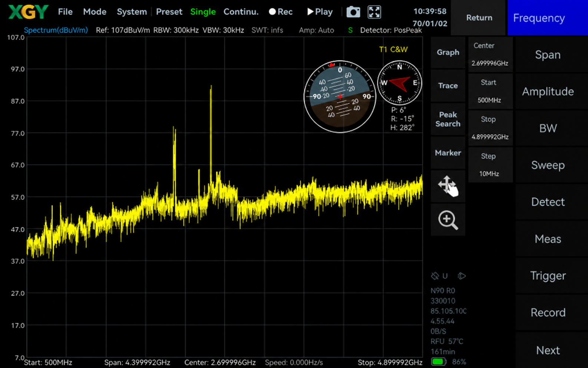The height and width of the screenshot is (368, 588).
Task: Click the RFU 57°C temperature status
Action: click(x=447, y=341)
